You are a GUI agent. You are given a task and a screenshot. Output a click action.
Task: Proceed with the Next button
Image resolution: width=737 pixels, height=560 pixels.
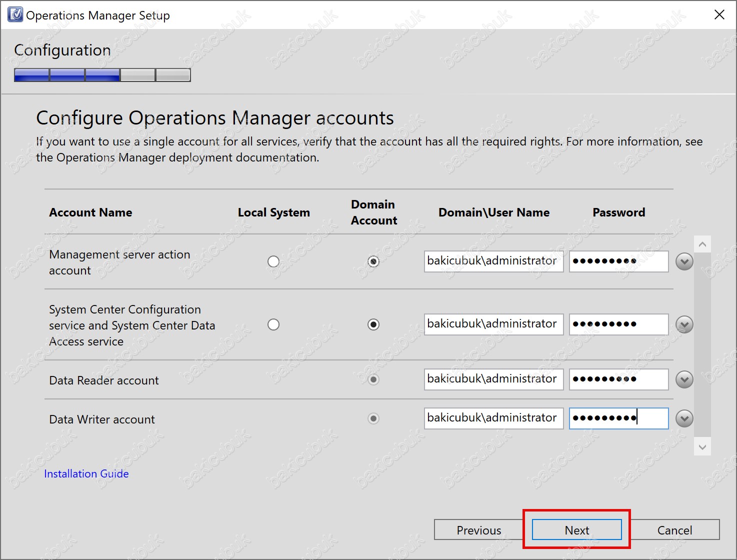tap(577, 530)
